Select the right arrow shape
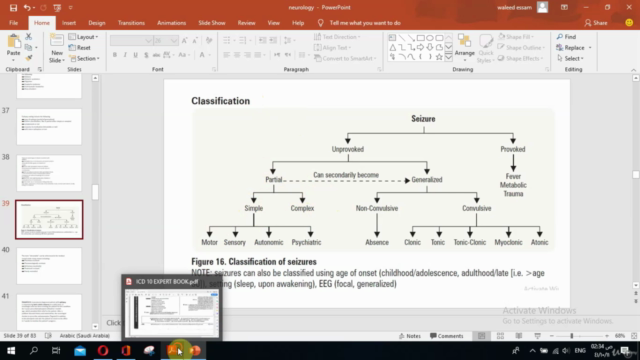640x360 pixels. coord(420,47)
